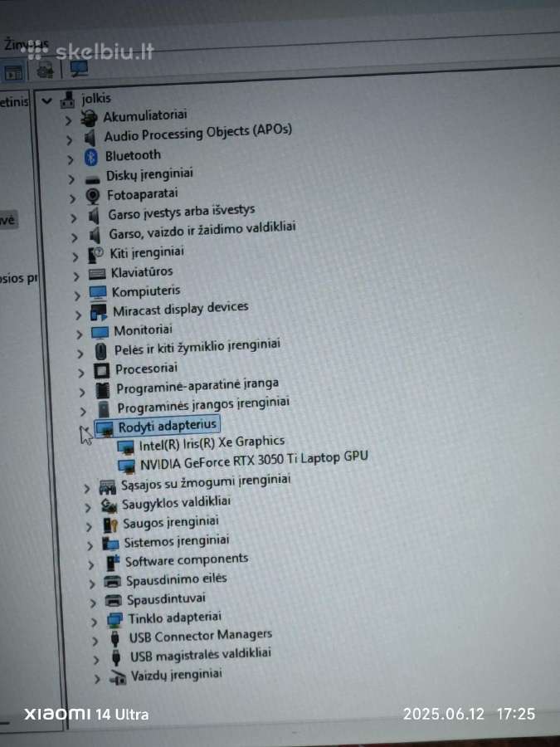Click the show/hide console tree toolbar icon
Viewport: 560px width, 747px height.
[13, 73]
